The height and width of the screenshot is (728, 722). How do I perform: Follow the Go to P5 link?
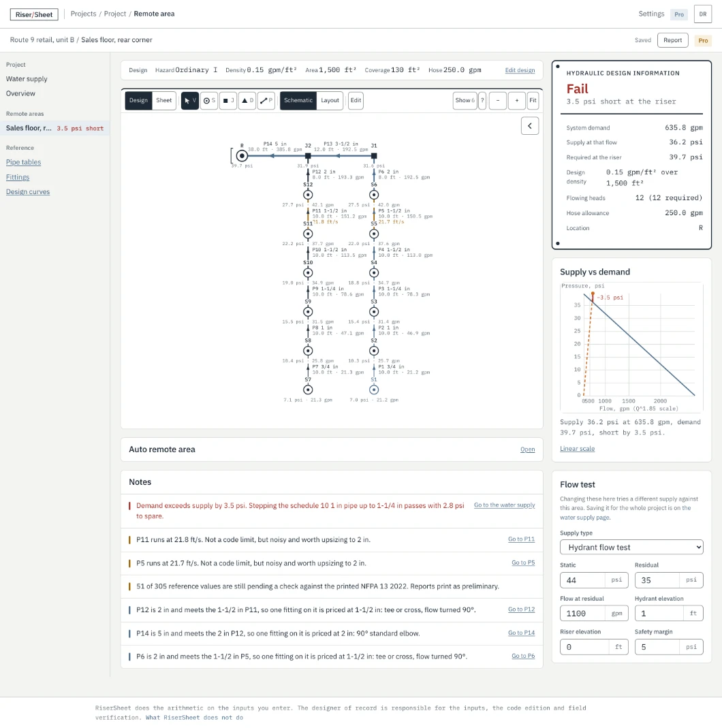tap(523, 563)
